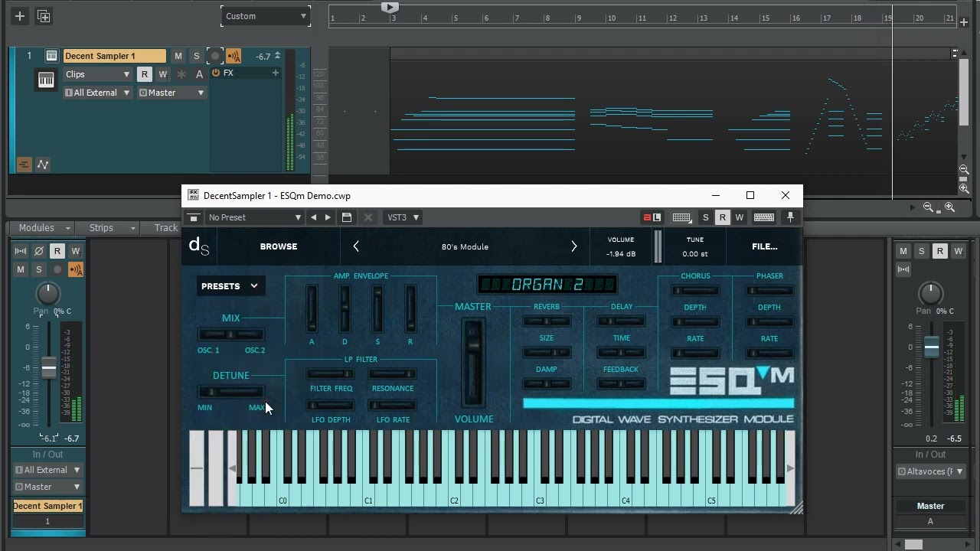Click take lanes icon at track bottom
980x551 pixels.
24,165
